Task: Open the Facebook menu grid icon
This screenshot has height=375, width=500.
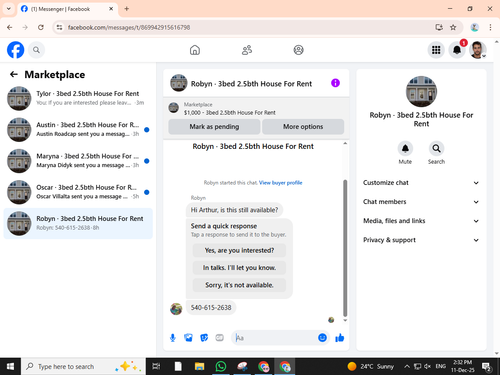Action: [436, 50]
